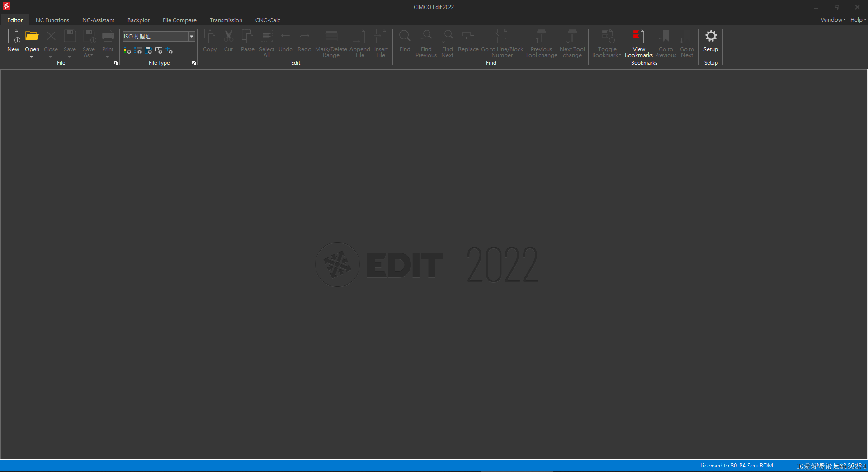Create a new file with the New icon
868x472 pixels.
tap(14, 36)
